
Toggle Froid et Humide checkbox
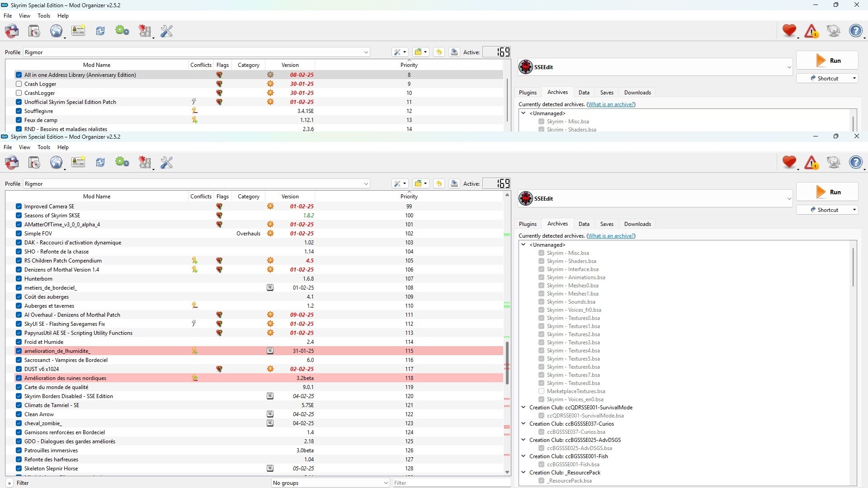click(19, 342)
